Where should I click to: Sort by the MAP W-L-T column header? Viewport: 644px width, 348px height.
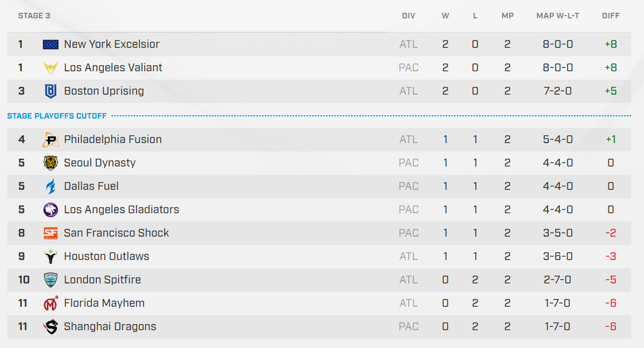558,16
